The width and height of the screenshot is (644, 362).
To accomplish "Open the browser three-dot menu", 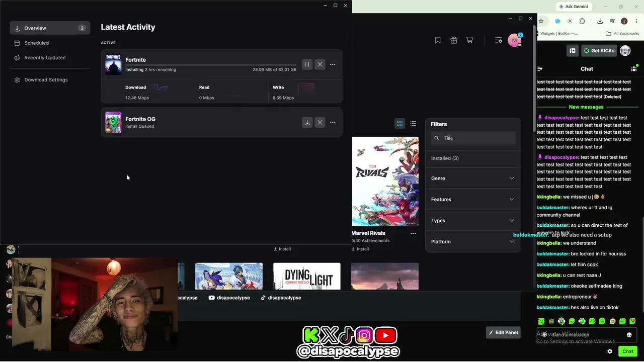I will click(x=636, y=21).
